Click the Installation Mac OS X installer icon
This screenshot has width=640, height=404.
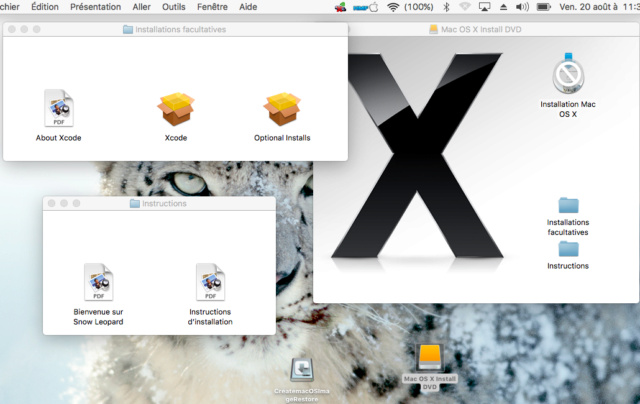tap(568, 74)
